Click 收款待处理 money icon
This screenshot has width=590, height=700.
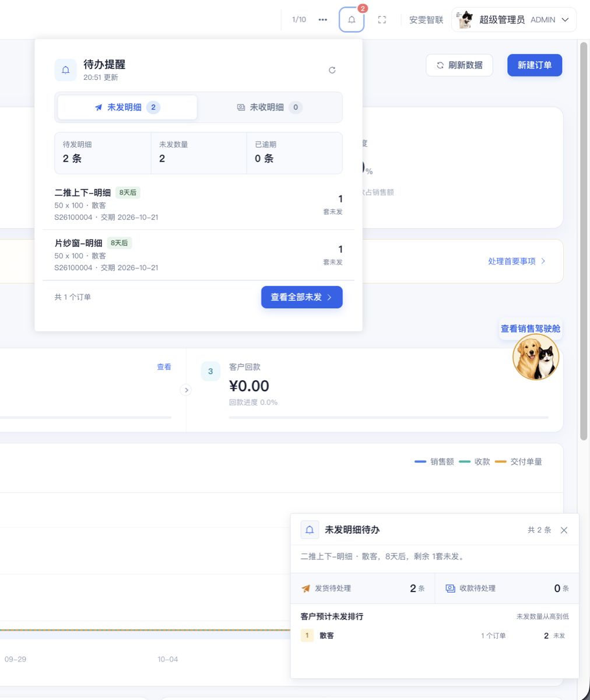[450, 589]
